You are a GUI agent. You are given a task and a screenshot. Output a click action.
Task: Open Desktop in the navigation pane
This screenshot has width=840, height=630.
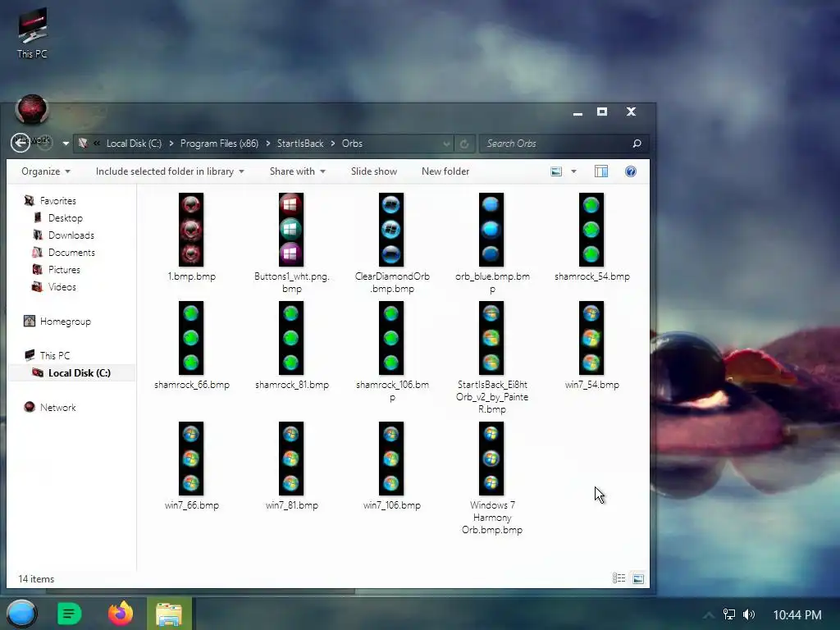click(x=66, y=218)
